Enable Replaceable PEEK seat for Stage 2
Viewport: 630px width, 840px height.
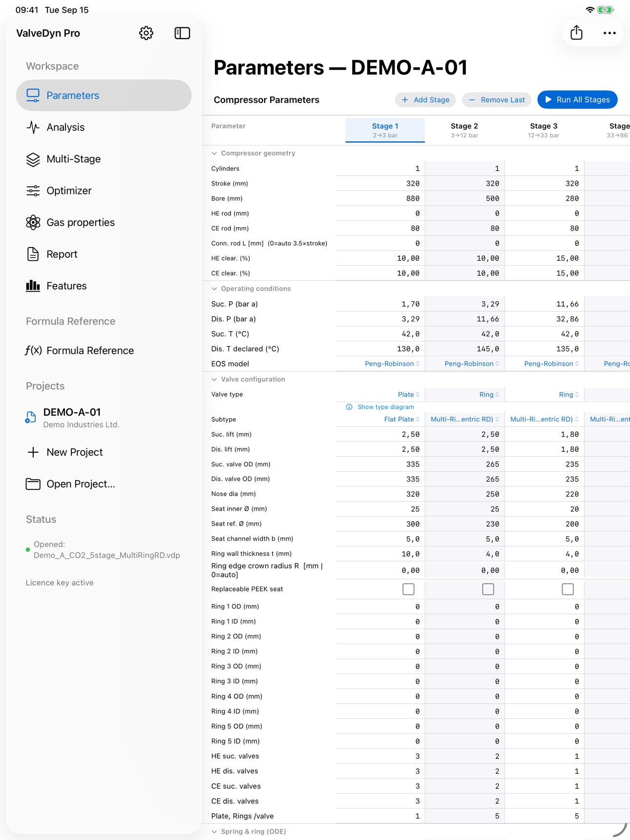[x=488, y=589]
